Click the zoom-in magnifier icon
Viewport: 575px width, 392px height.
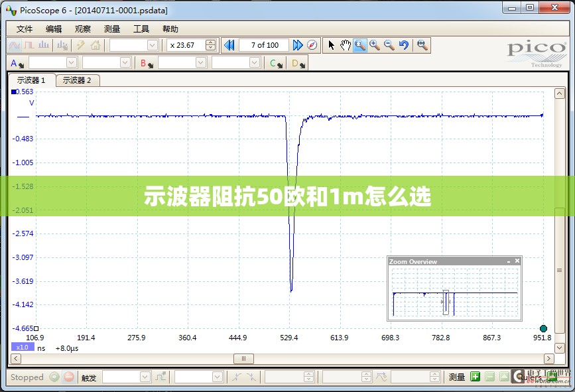pyautogui.click(x=375, y=45)
